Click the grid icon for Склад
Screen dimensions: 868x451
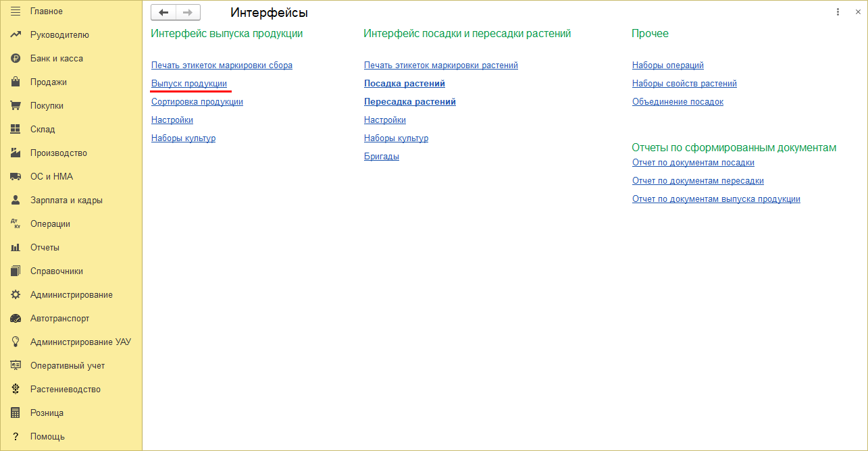coord(16,130)
